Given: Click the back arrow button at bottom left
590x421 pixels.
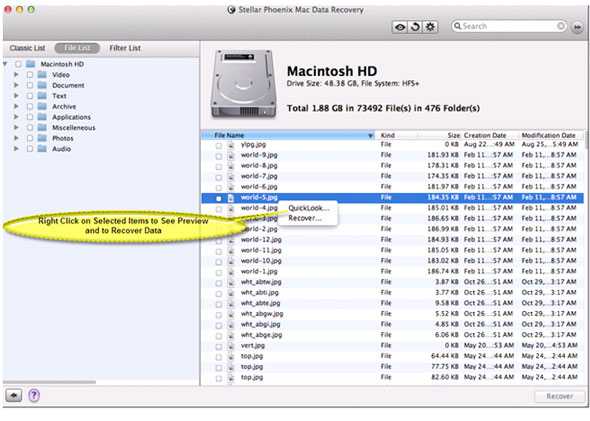Looking at the screenshot, I should coord(14,395).
